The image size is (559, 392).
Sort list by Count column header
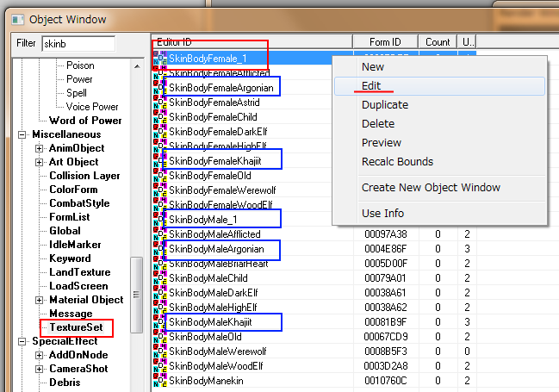pyautogui.click(x=438, y=42)
